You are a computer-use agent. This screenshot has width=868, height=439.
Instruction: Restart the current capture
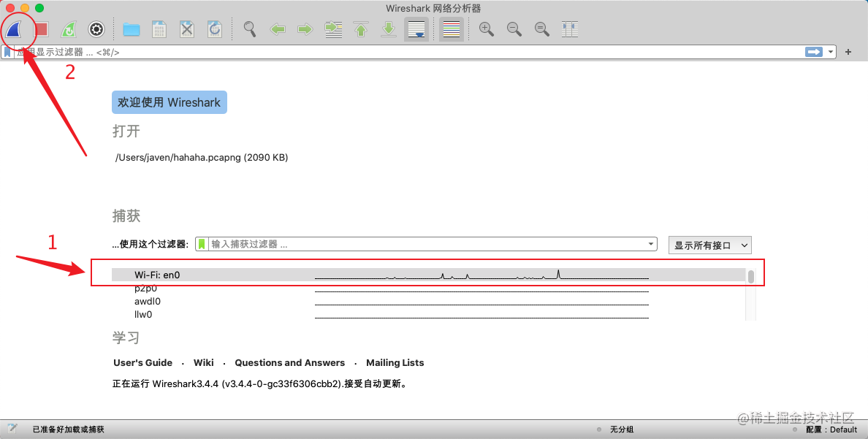69,28
